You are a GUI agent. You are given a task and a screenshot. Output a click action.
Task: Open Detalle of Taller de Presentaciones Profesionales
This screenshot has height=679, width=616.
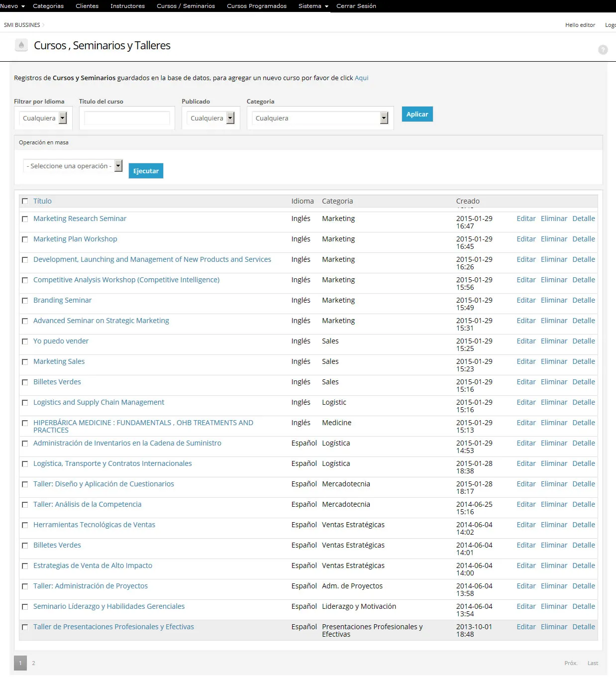tap(584, 627)
